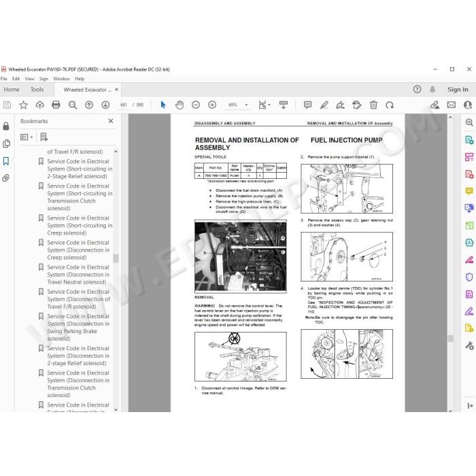Add a comment with sticky note icon
The width and height of the screenshot is (476, 476).
pyautogui.click(x=307, y=105)
